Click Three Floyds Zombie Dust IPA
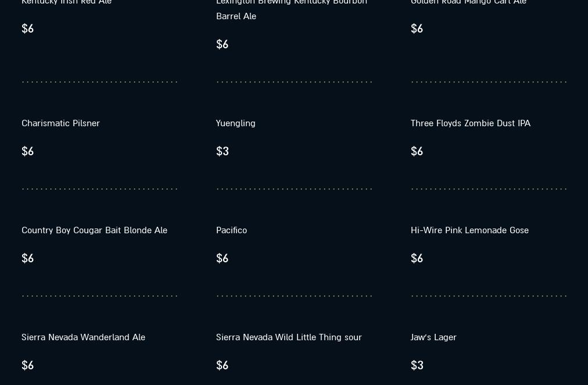Image resolution: width=588 pixels, height=385 pixels. pyautogui.click(x=470, y=123)
